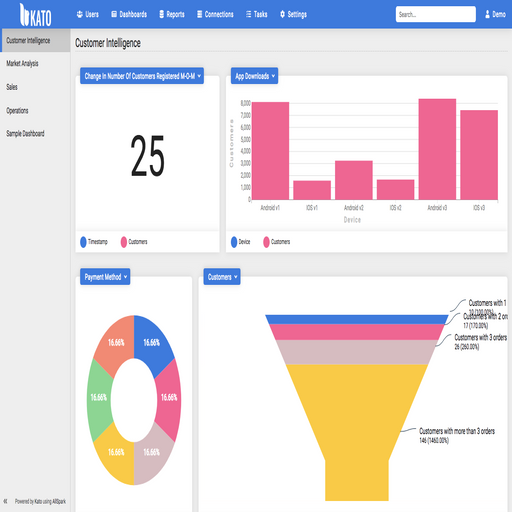Open the Reports menu

pos(172,14)
